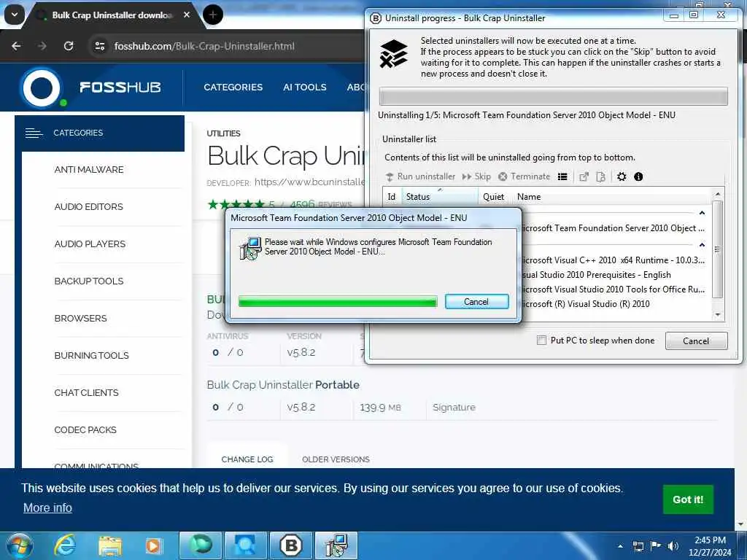This screenshot has height=560, width=747.
Task: Skip the current uninstaller
Action: pos(476,176)
